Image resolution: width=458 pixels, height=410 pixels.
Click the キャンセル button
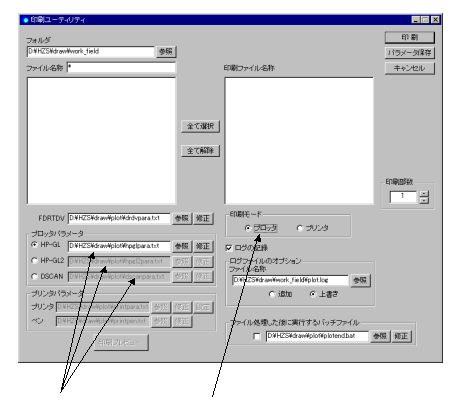[x=410, y=68]
